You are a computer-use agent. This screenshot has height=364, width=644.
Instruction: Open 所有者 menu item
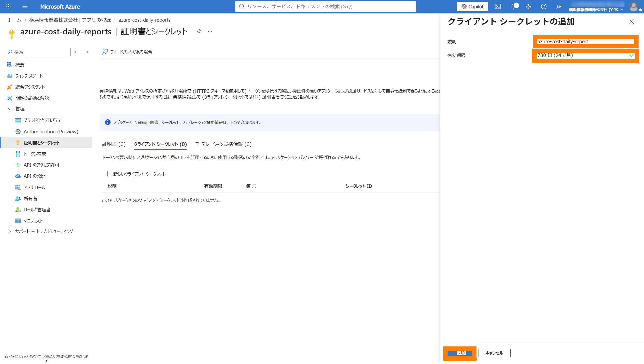(x=30, y=198)
